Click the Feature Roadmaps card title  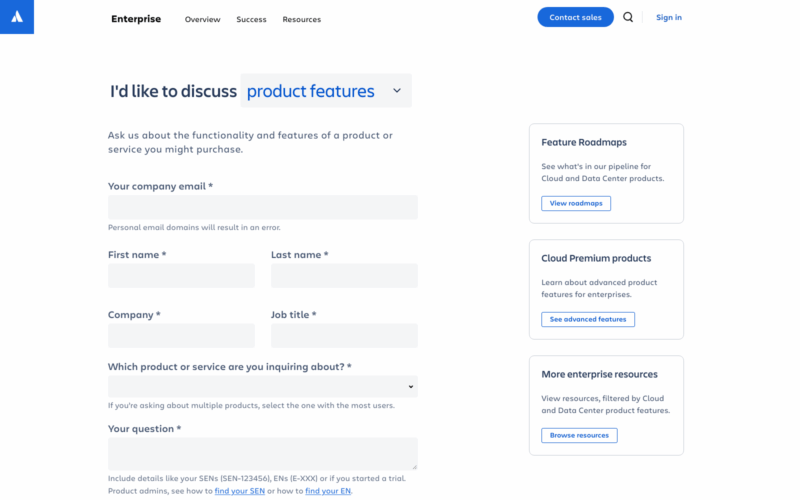[x=584, y=142]
